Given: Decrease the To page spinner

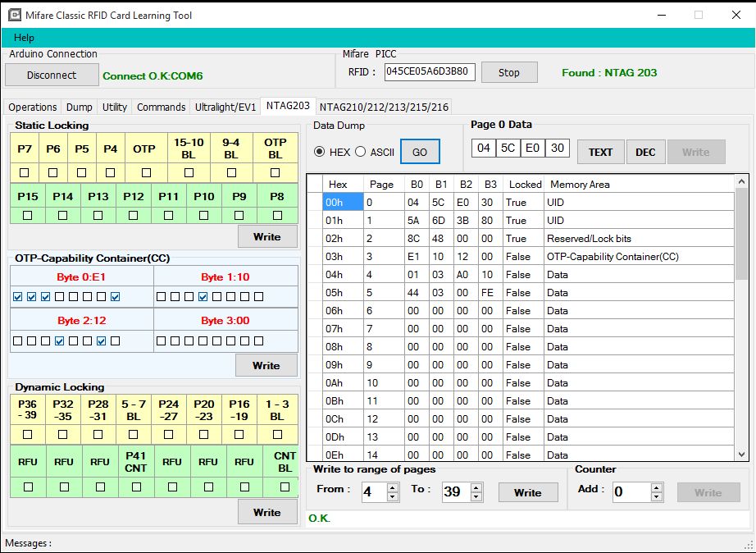Looking at the screenshot, I should (476, 497).
